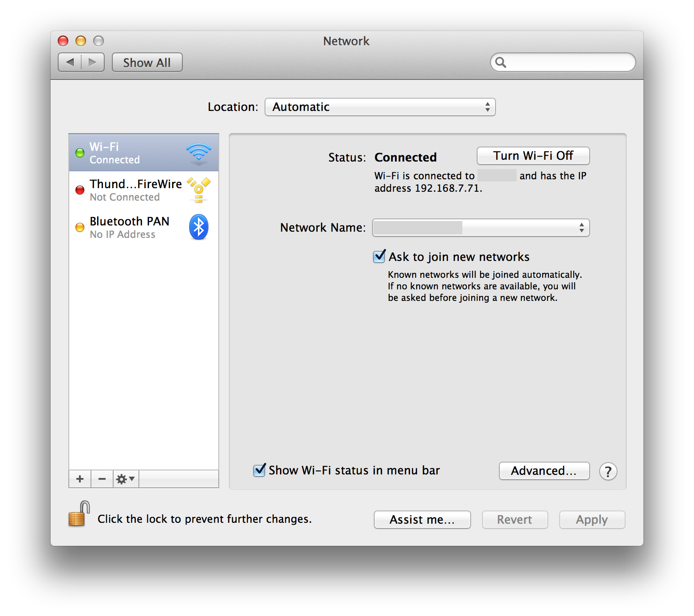Focus the search field

point(563,62)
